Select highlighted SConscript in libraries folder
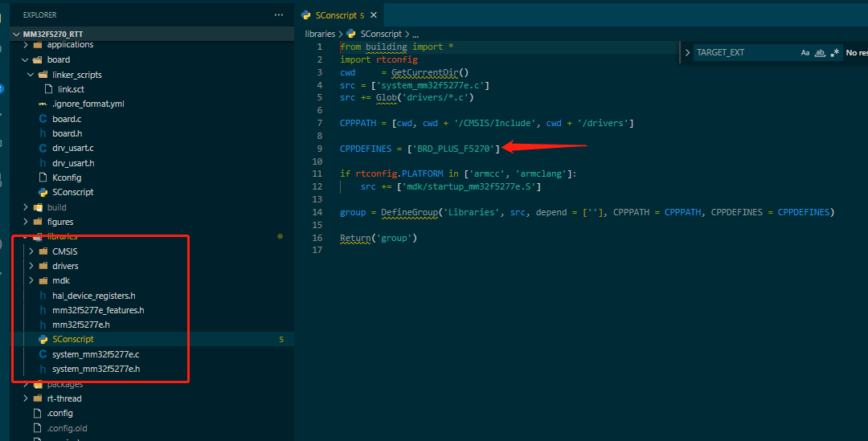The height and width of the screenshot is (441, 868). [x=72, y=339]
